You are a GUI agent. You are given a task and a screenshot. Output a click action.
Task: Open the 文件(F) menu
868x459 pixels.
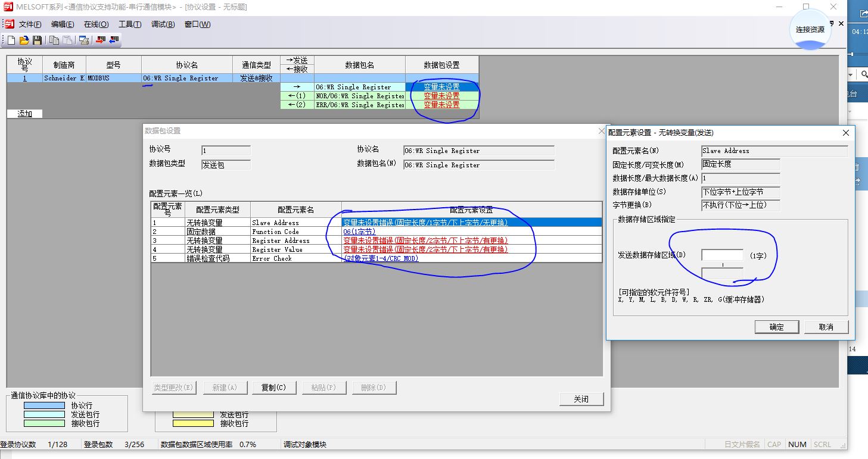click(30, 24)
